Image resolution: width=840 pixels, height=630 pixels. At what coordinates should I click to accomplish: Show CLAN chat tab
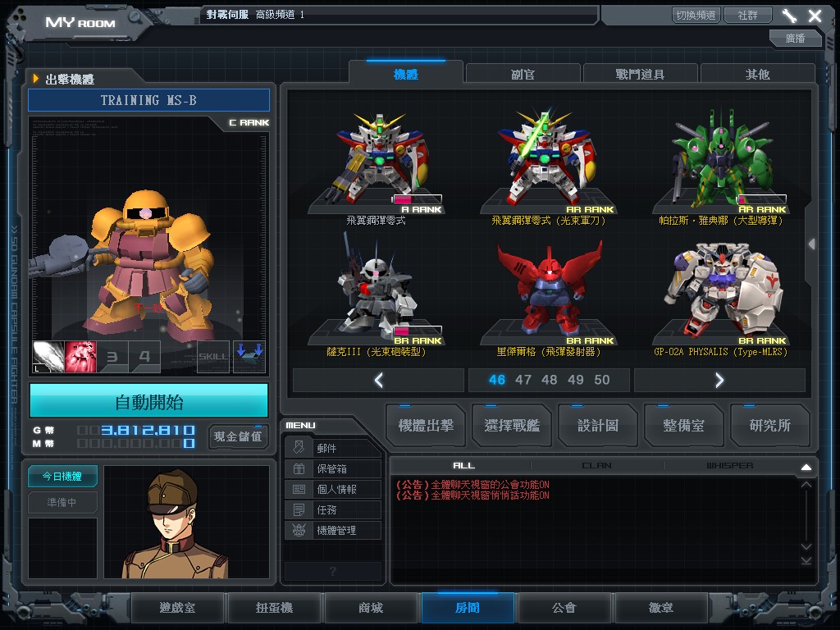(597, 466)
